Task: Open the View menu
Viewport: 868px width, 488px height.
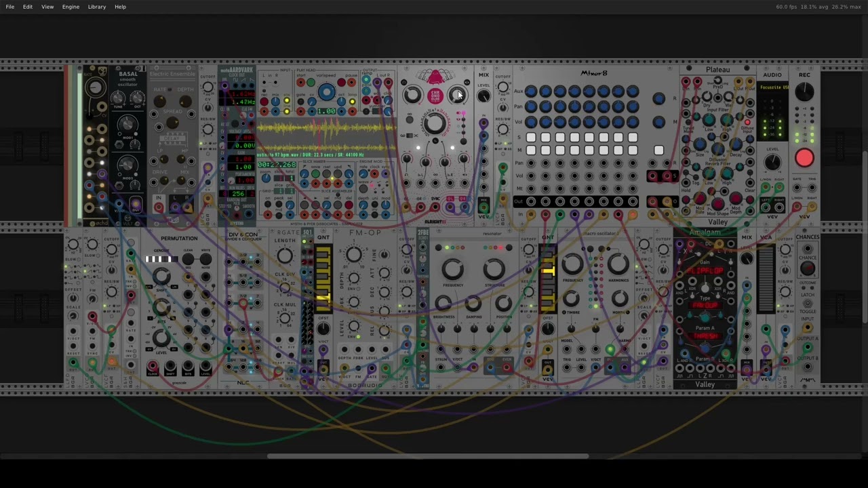Action: tap(47, 7)
